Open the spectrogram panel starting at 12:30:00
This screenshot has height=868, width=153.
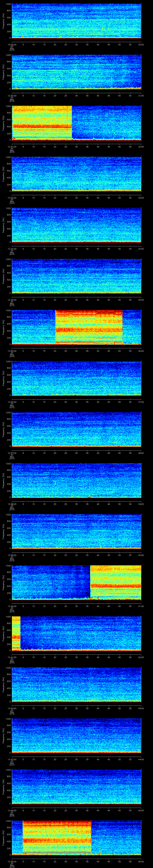point(77,72)
